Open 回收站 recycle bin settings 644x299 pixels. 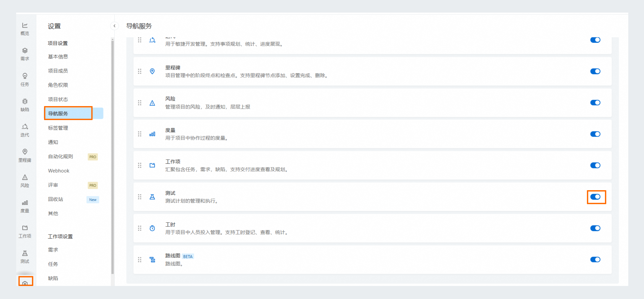[56, 199]
